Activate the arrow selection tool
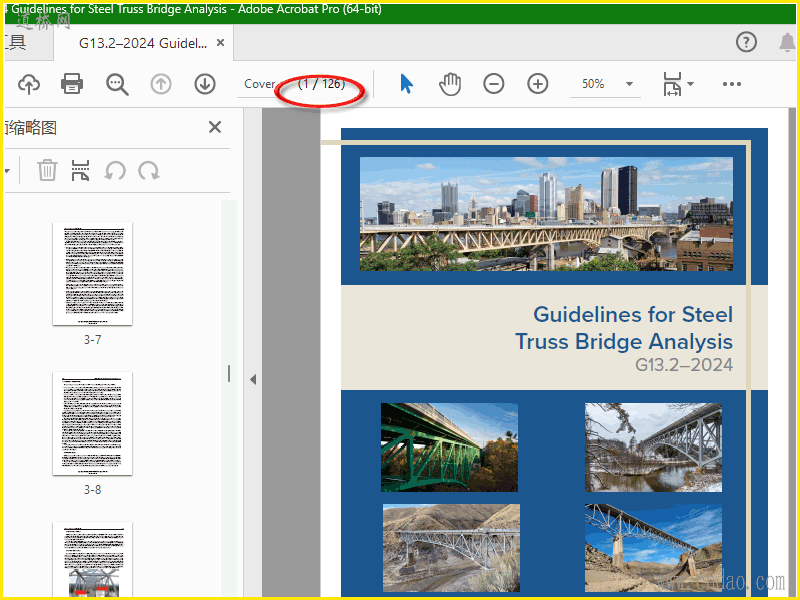Screen dimensions: 800x600 pos(406,84)
